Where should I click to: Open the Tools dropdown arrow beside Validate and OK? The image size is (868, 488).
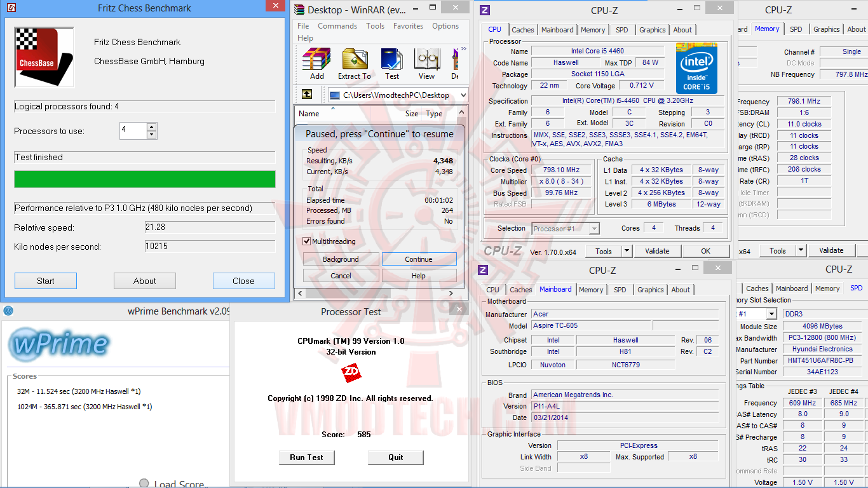627,251
